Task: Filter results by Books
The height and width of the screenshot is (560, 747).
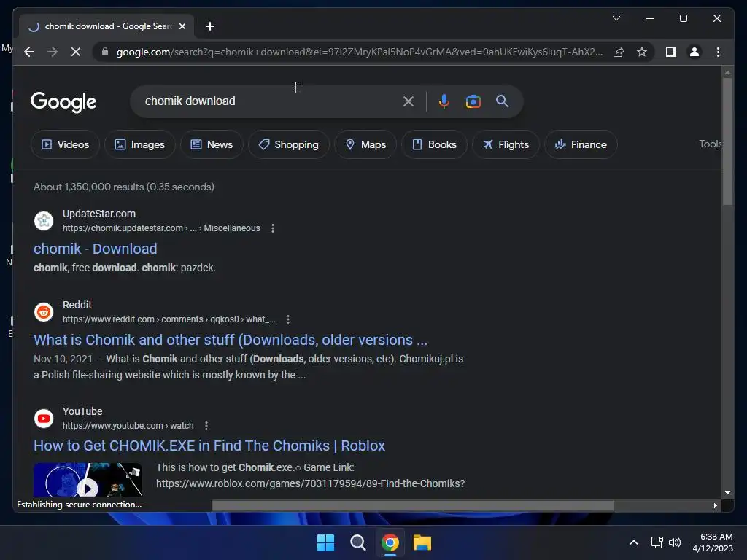Action: (x=434, y=144)
